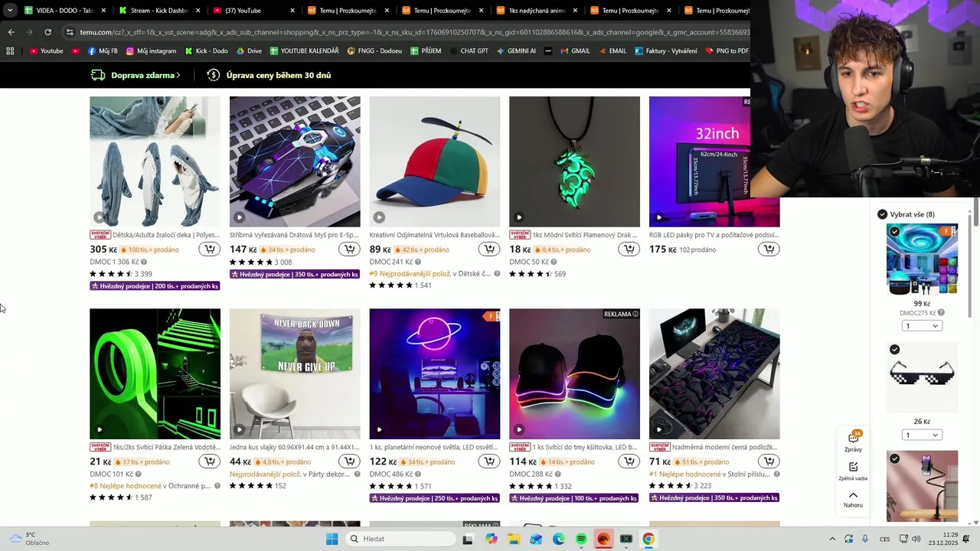Viewport: 980px width, 551px height.
Task: Click Nahoru back-to-top arrow
Action: pyautogui.click(x=853, y=499)
